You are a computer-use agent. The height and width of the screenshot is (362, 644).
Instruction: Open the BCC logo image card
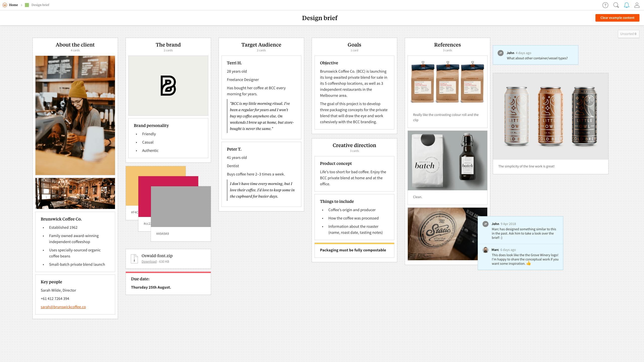pyautogui.click(x=168, y=85)
